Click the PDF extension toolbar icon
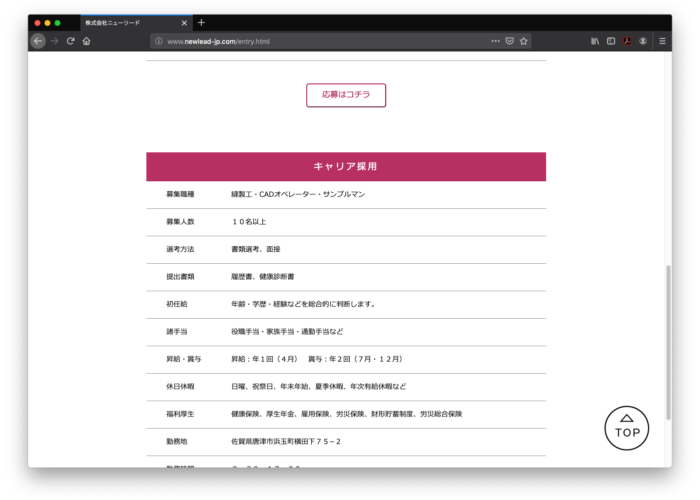This screenshot has height=500, width=700. coord(627,41)
